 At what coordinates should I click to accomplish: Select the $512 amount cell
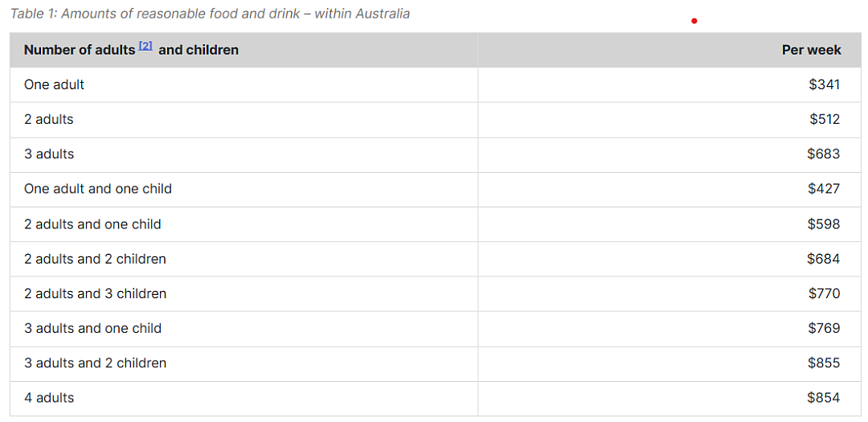(825, 120)
